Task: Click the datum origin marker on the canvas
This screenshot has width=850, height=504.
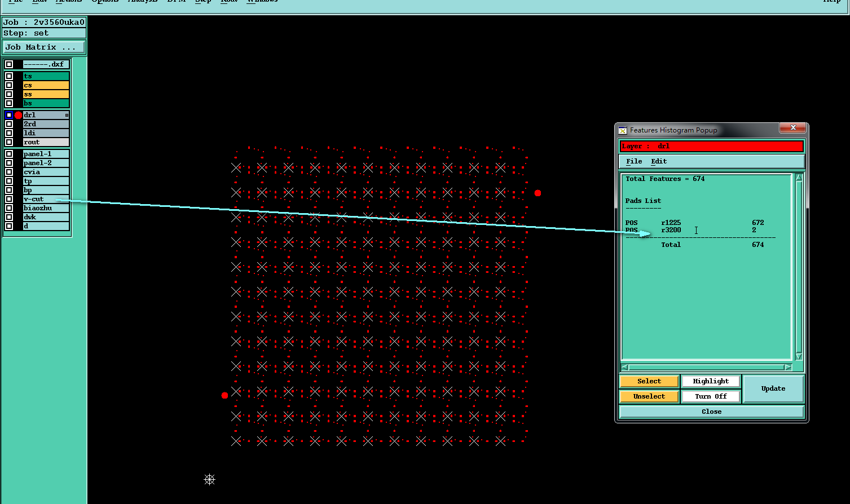Action: [x=209, y=480]
